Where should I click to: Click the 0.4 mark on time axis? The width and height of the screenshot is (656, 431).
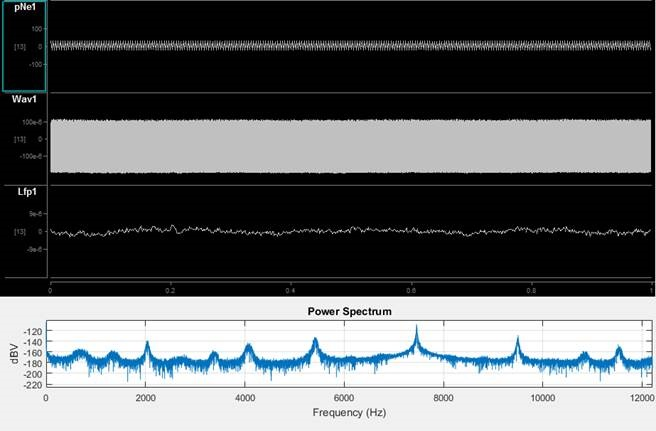[x=290, y=290]
